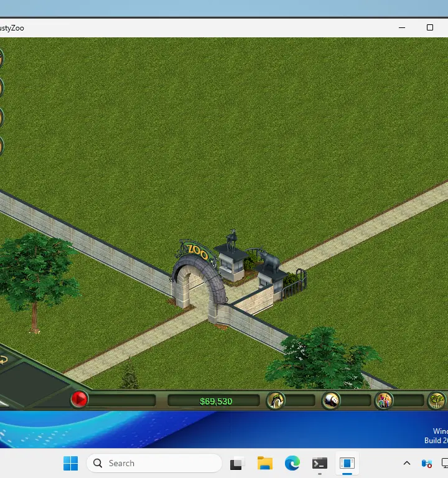Launch Microsoft Edge from the taskbar

(292, 463)
